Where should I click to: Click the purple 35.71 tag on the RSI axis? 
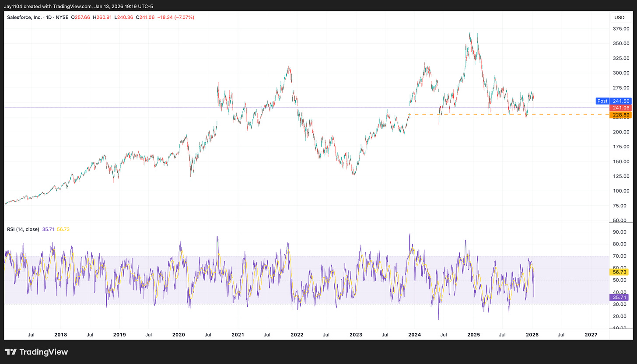pos(619,297)
